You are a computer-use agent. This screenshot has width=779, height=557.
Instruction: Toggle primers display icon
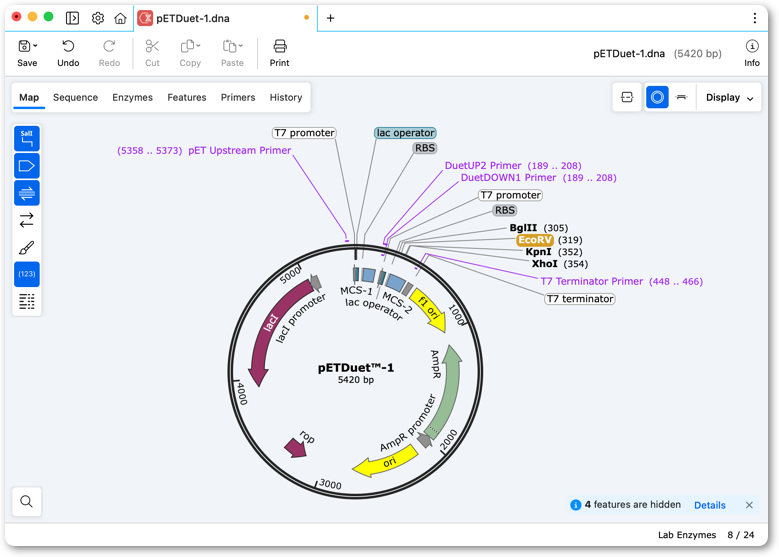tap(27, 193)
